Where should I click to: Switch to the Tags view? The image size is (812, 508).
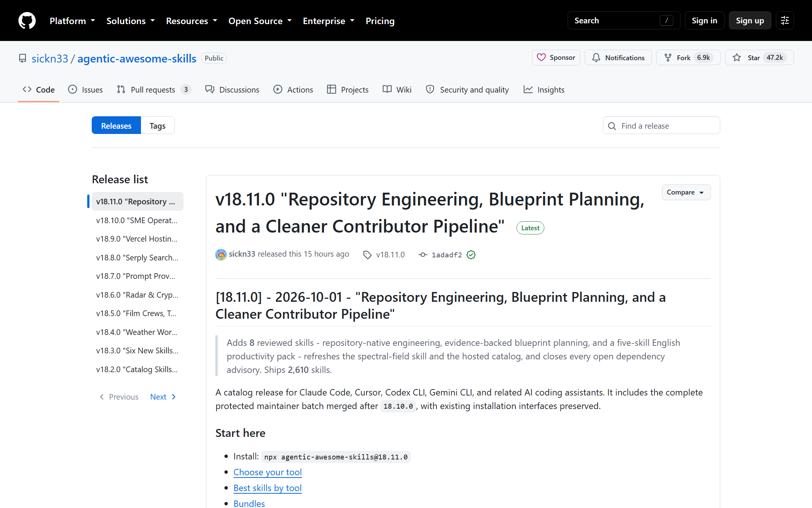click(158, 125)
